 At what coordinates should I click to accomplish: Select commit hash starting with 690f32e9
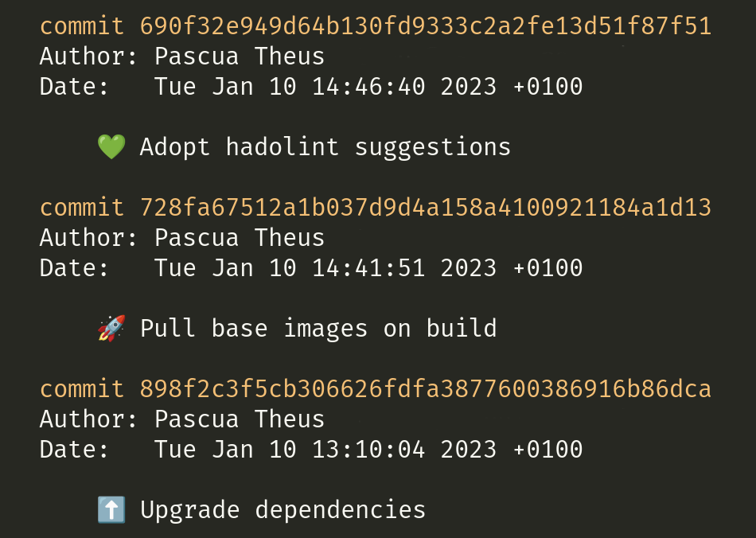(425, 26)
